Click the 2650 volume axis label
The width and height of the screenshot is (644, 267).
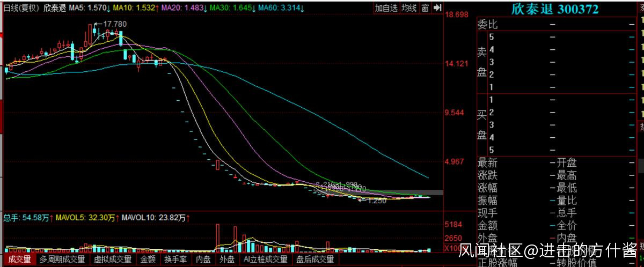[x=453, y=238]
